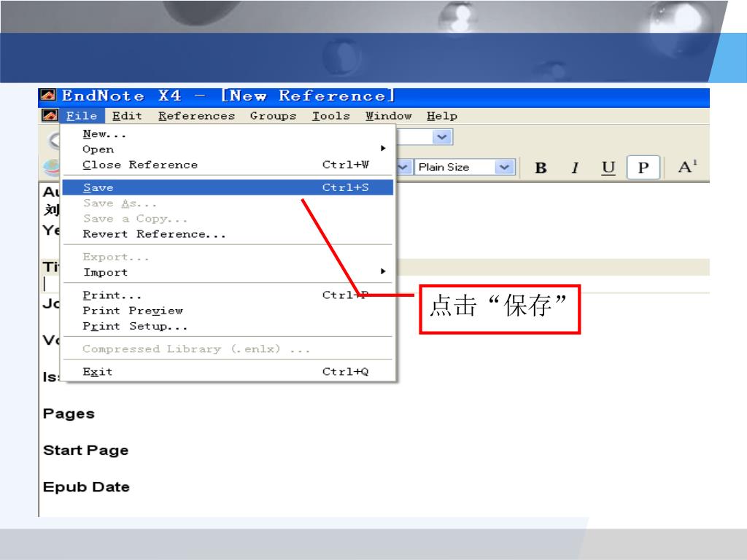Viewport: 747px width, 560px height.
Task: Apply Italic formatting with I button
Action: pyautogui.click(x=575, y=168)
